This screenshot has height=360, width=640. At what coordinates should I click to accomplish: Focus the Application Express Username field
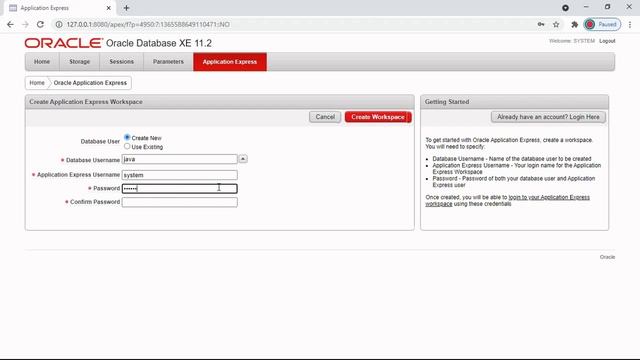180,175
